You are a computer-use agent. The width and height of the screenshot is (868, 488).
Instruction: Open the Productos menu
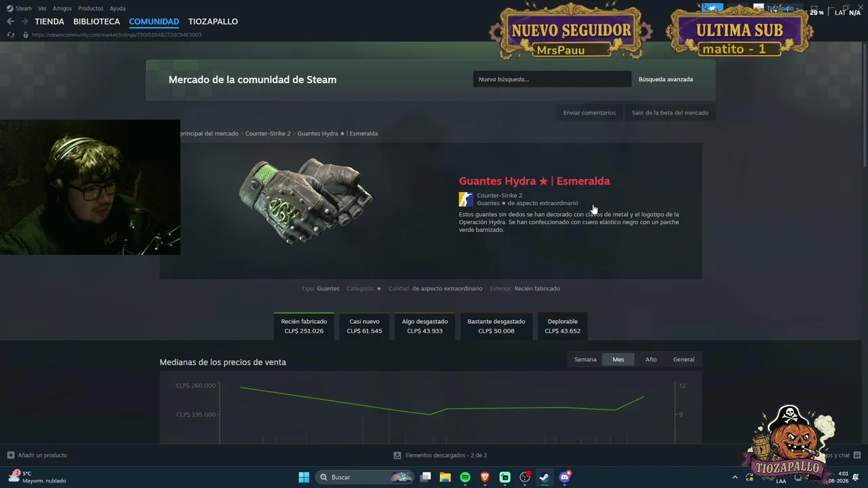click(x=91, y=8)
